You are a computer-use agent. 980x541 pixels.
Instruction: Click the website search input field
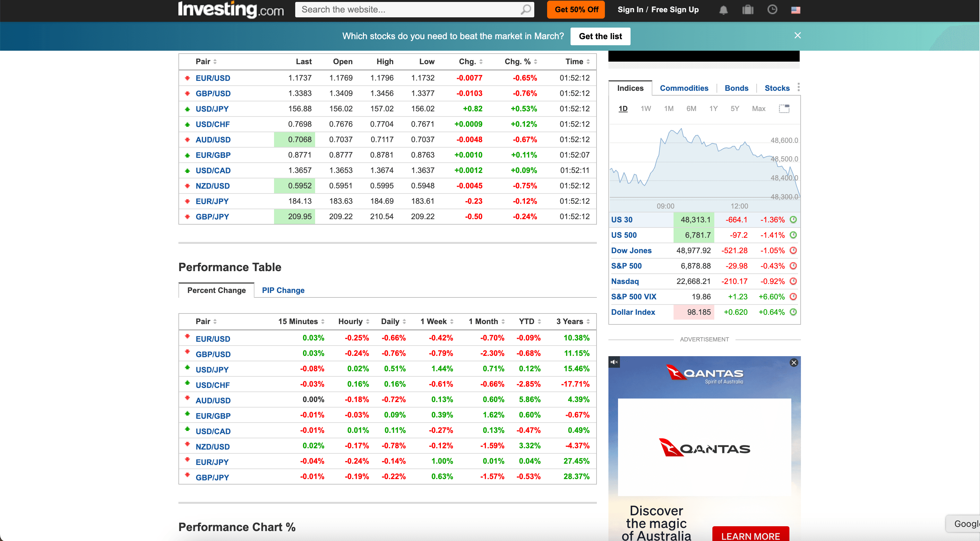click(400, 9)
